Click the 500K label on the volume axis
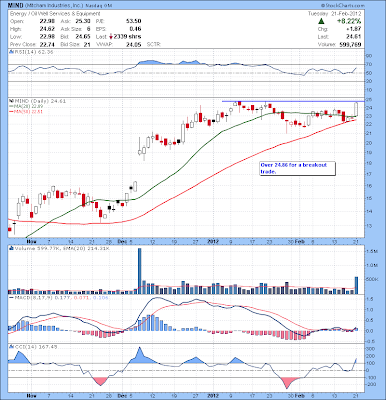This screenshot has width=386, height=400. (x=373, y=279)
